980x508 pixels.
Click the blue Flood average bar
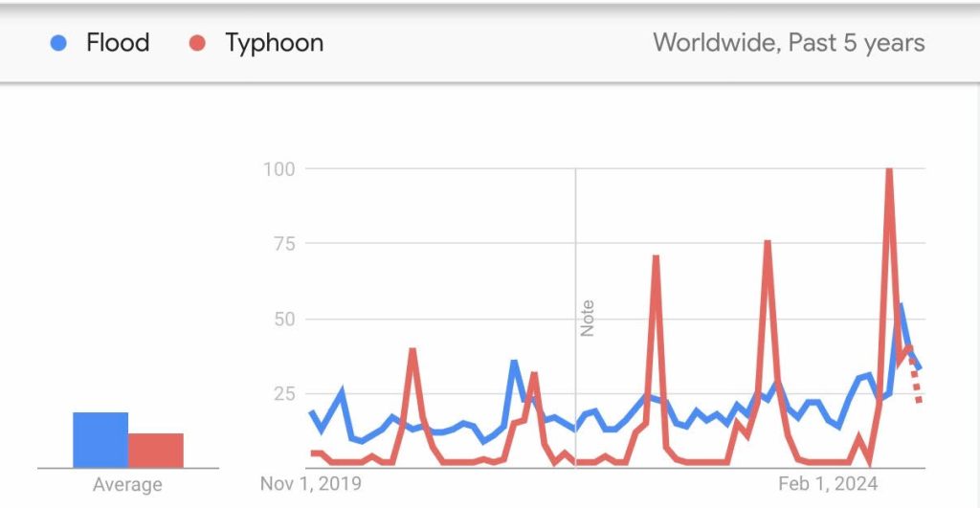(x=100, y=440)
